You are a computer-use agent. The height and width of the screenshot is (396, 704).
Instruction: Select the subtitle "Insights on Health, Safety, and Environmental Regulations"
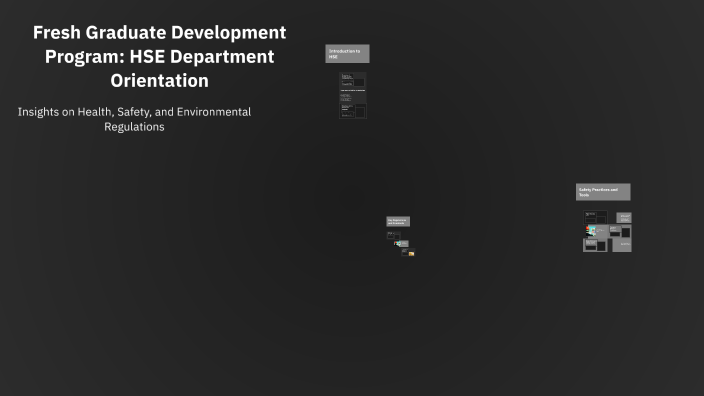[134, 119]
